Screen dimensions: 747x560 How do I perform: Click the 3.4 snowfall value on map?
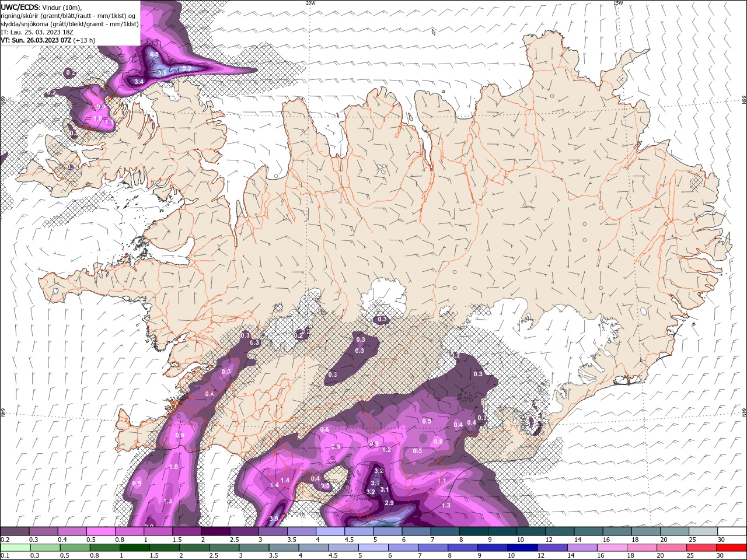139,82
